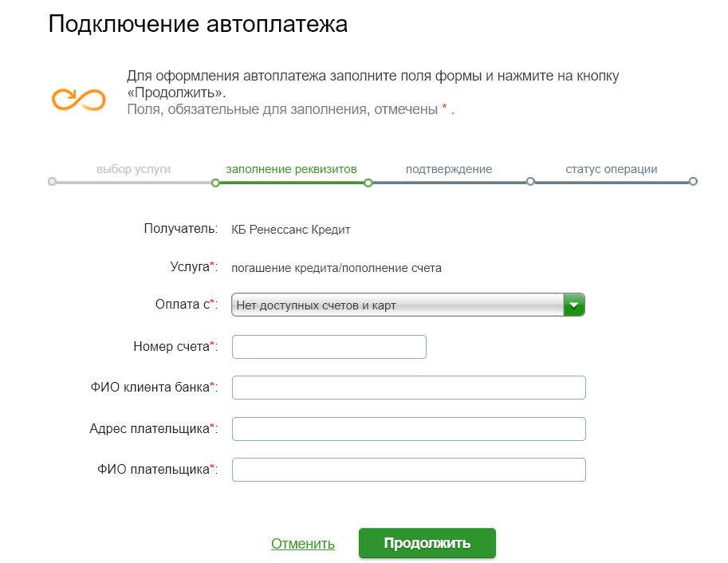
Task: Click the orange infinity autopayment icon
Action: (78, 99)
